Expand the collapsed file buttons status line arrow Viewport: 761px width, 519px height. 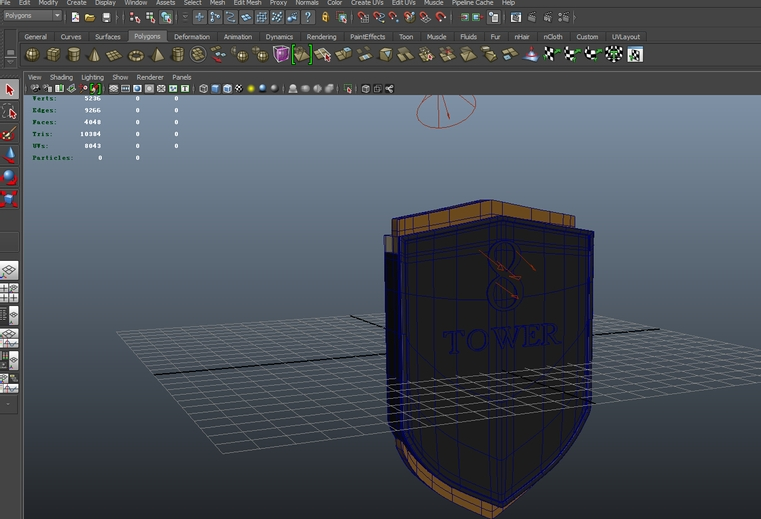116,17
